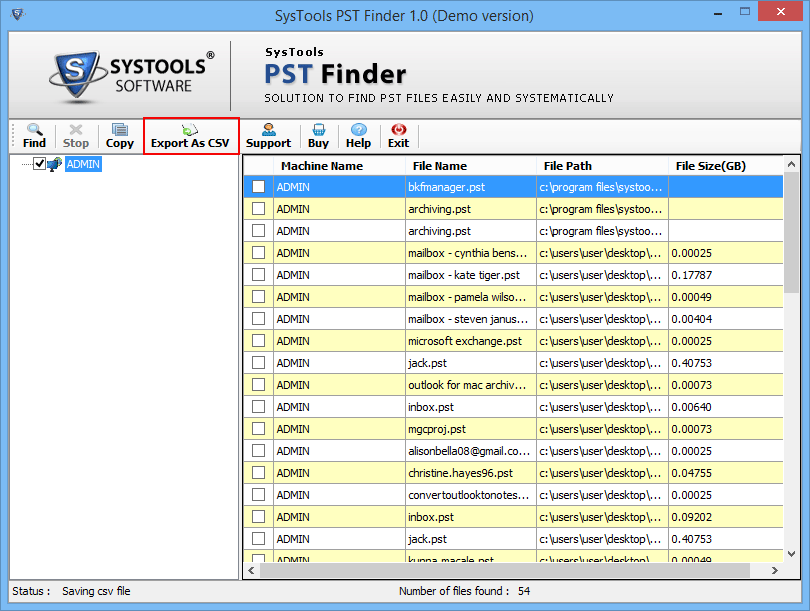Click the file size value 0.17787
Viewport: 810px width, 611px height.
coord(691,275)
